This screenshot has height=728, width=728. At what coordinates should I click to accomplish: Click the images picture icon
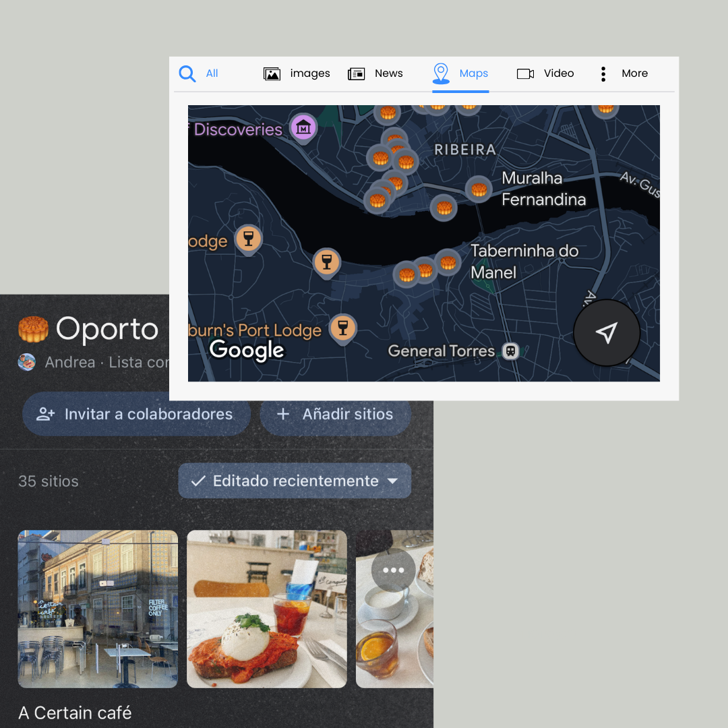coord(272,74)
